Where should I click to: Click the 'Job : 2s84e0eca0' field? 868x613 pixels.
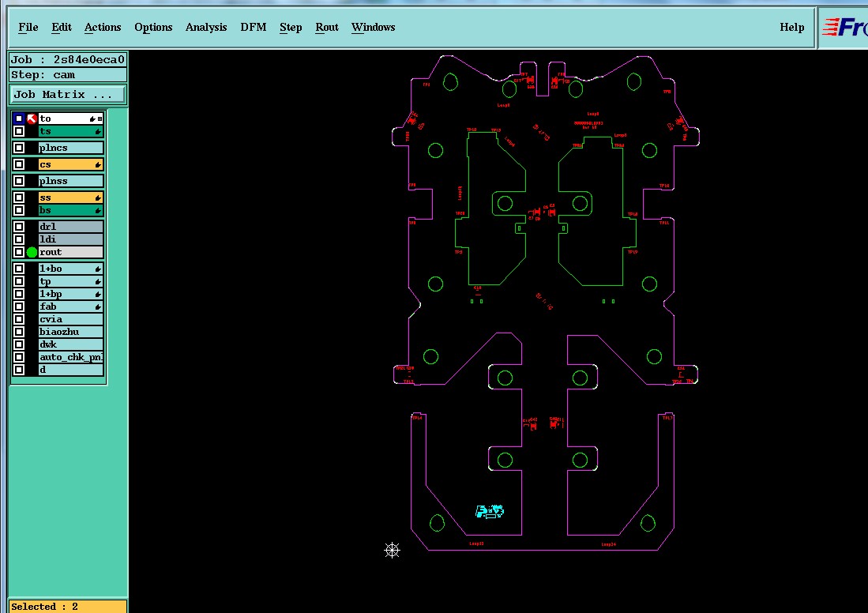click(x=68, y=59)
